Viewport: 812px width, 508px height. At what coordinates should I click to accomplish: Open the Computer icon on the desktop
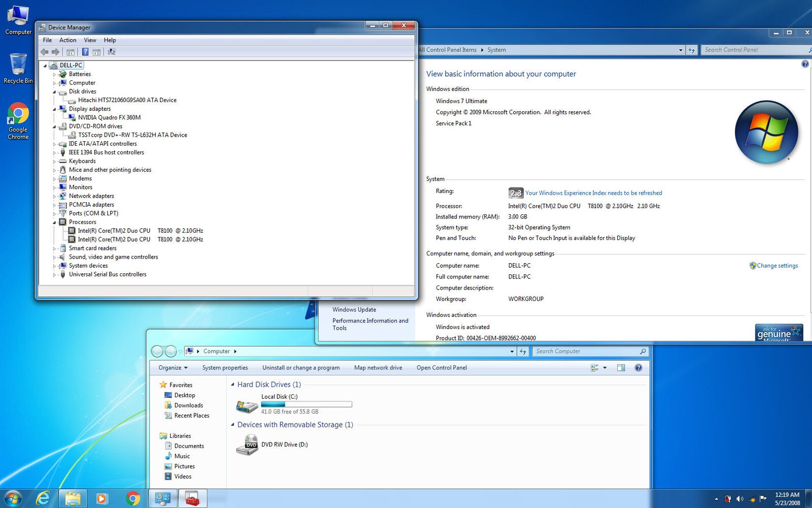18,15
